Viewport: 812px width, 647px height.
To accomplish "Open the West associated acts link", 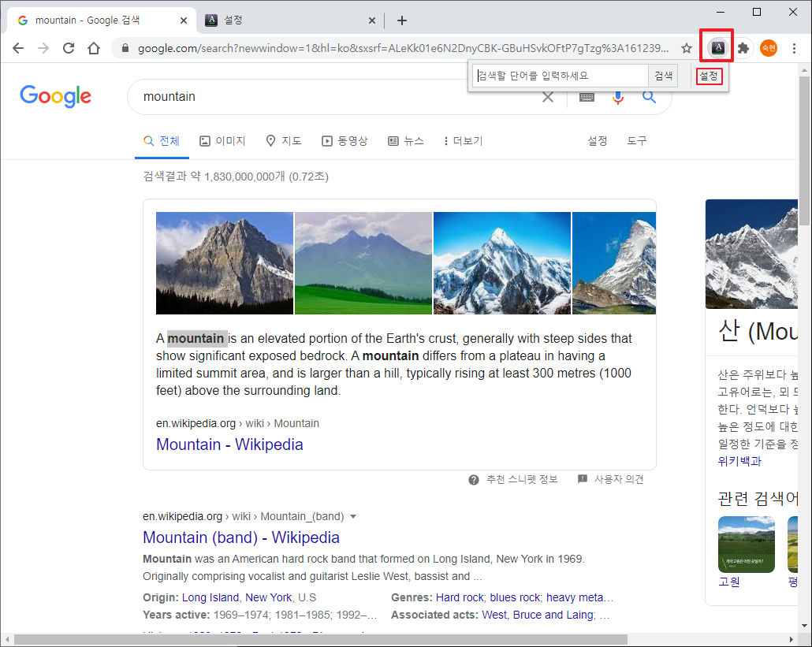I will coord(494,615).
